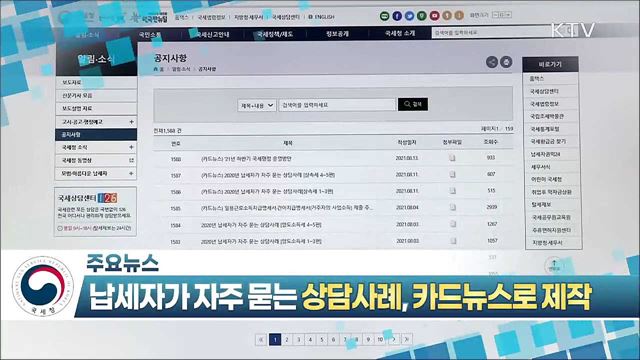
Task: Click 국세상담센터 link in top header
Action: coord(286,17)
